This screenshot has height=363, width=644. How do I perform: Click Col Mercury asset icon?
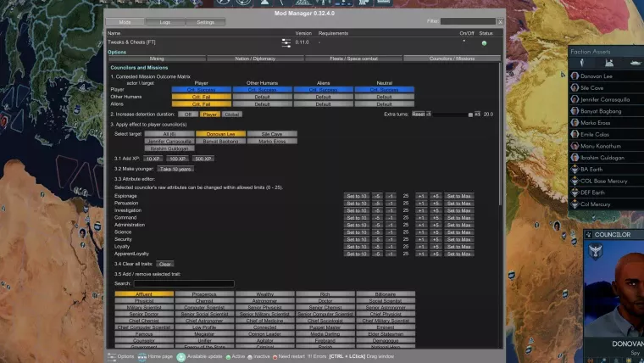pos(575,204)
